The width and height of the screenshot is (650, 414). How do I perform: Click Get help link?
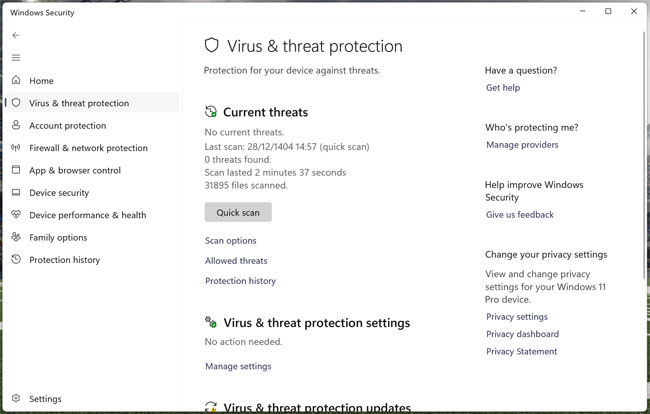(x=503, y=87)
